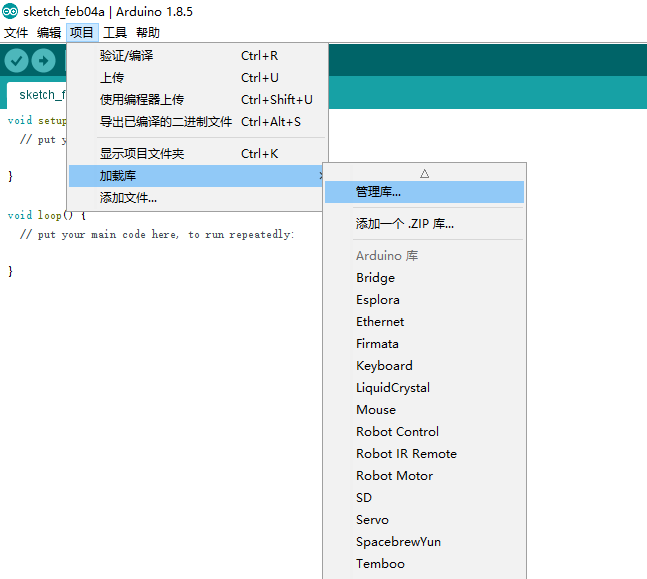Include the LiquidCrystal library
The width and height of the screenshot is (647, 579).
(424, 388)
